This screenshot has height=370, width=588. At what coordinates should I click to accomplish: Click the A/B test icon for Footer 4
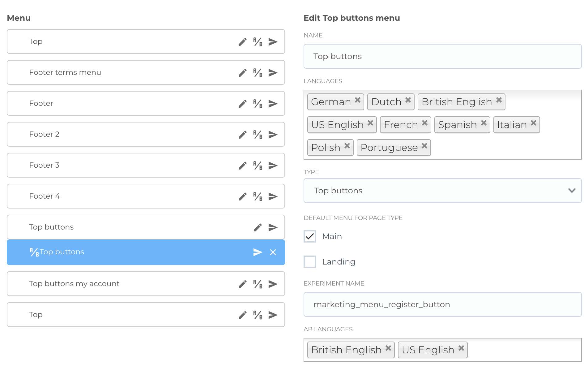click(x=258, y=196)
